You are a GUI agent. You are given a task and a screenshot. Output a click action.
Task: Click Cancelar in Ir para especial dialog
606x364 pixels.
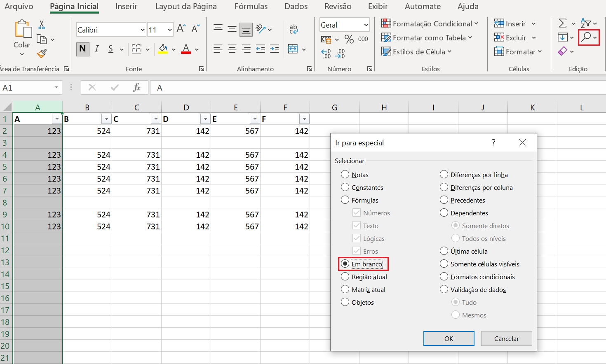pyautogui.click(x=507, y=338)
